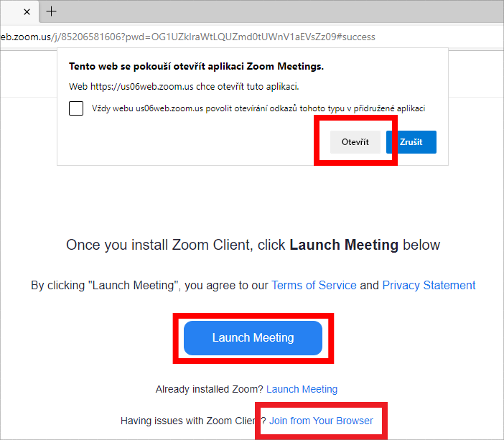Open the Terms of Service link
504x440 pixels.
[x=314, y=285]
